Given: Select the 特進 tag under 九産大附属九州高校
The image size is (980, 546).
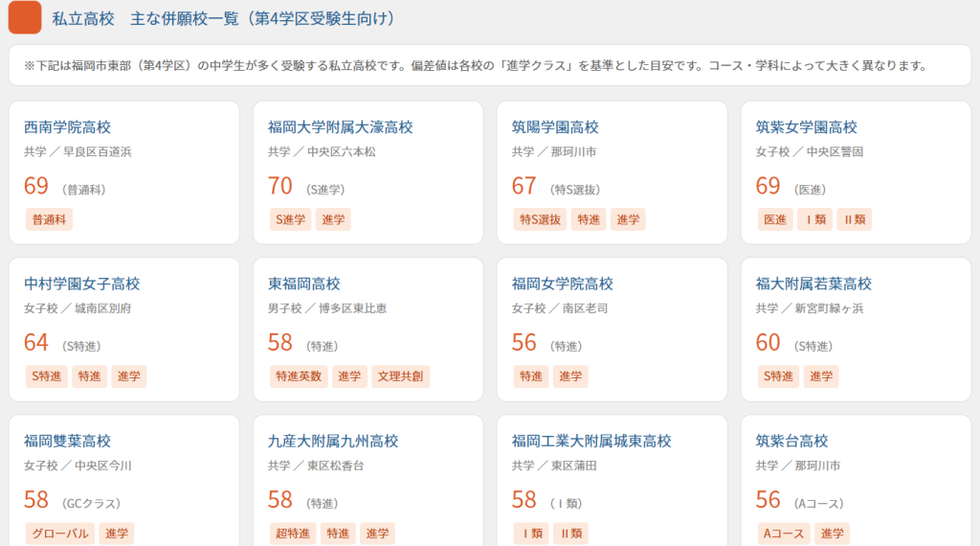Looking at the screenshot, I should [338, 534].
